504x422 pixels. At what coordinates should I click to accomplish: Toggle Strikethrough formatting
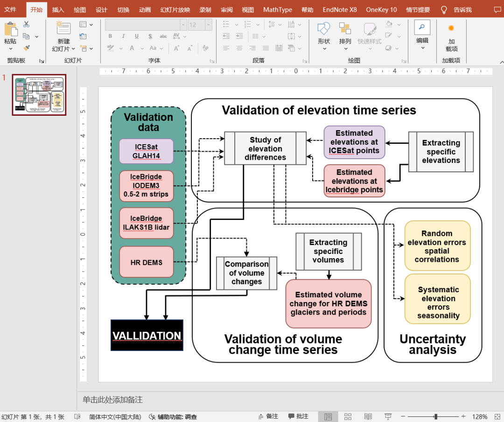coord(163,36)
